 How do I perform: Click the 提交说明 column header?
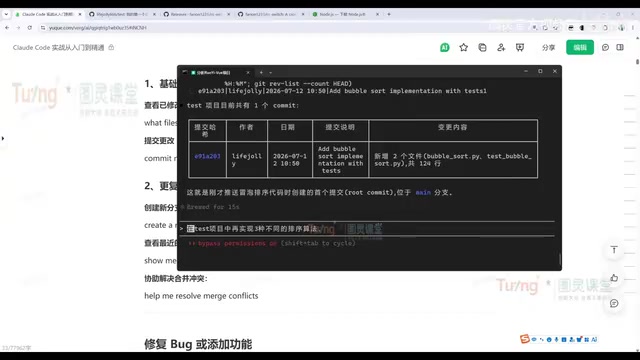coord(340,127)
